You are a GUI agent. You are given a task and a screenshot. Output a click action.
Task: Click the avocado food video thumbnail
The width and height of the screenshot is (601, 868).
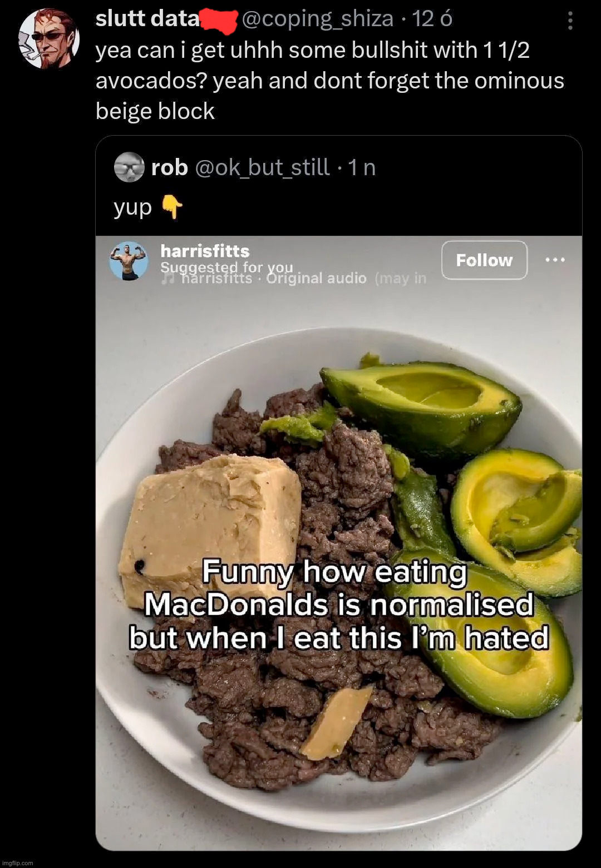[338, 543]
